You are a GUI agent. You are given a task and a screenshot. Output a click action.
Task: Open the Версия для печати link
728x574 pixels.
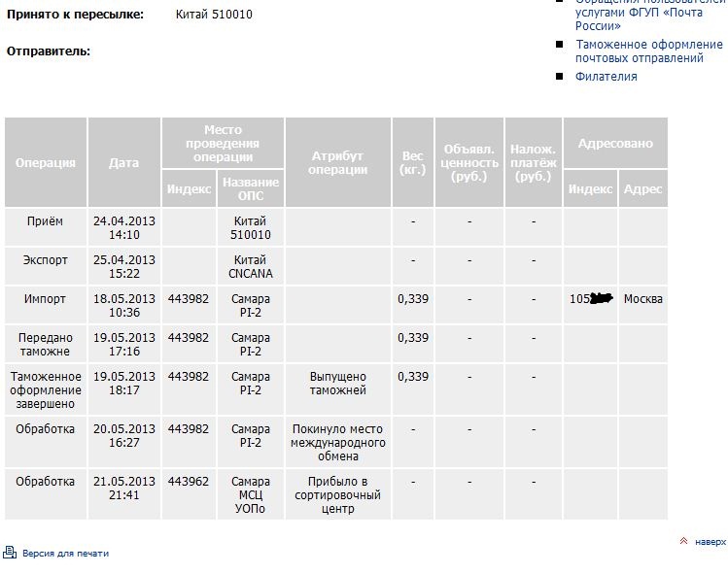point(65,554)
